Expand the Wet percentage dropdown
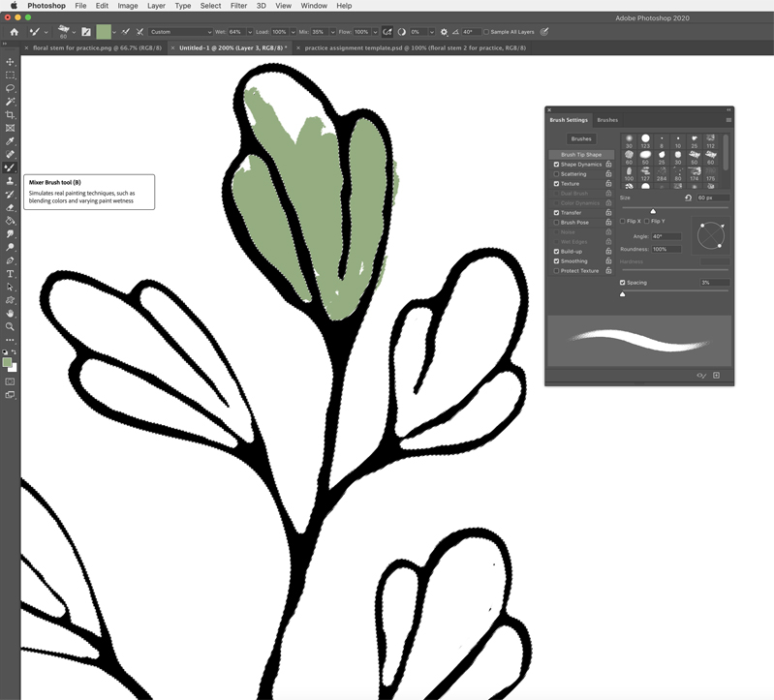Image resolution: width=774 pixels, height=700 pixels. tap(248, 32)
